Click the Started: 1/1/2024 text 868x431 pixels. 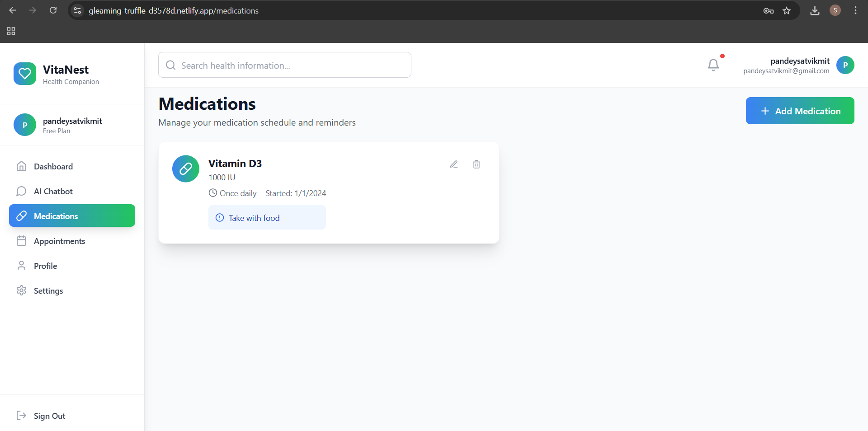pyautogui.click(x=296, y=193)
